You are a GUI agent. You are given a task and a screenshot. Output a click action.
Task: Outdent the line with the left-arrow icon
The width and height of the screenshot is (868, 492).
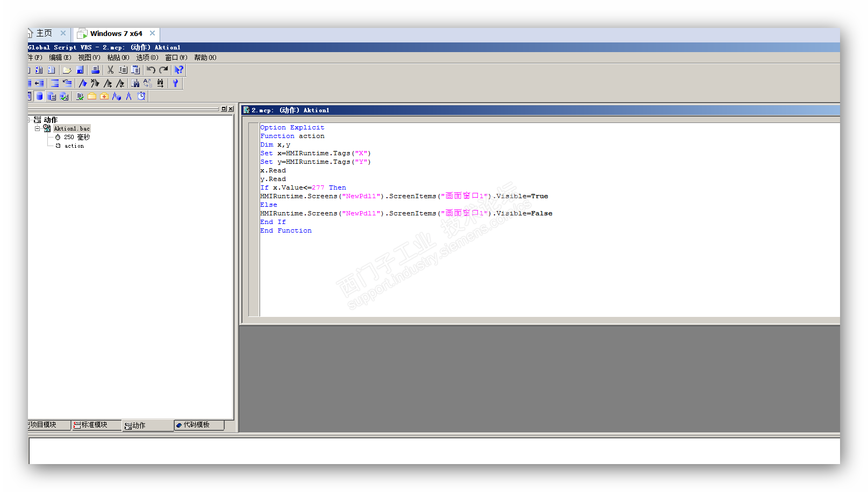click(39, 83)
